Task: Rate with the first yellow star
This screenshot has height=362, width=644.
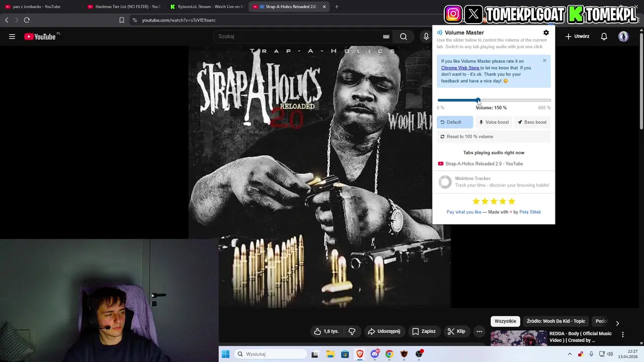Action: [476, 201]
